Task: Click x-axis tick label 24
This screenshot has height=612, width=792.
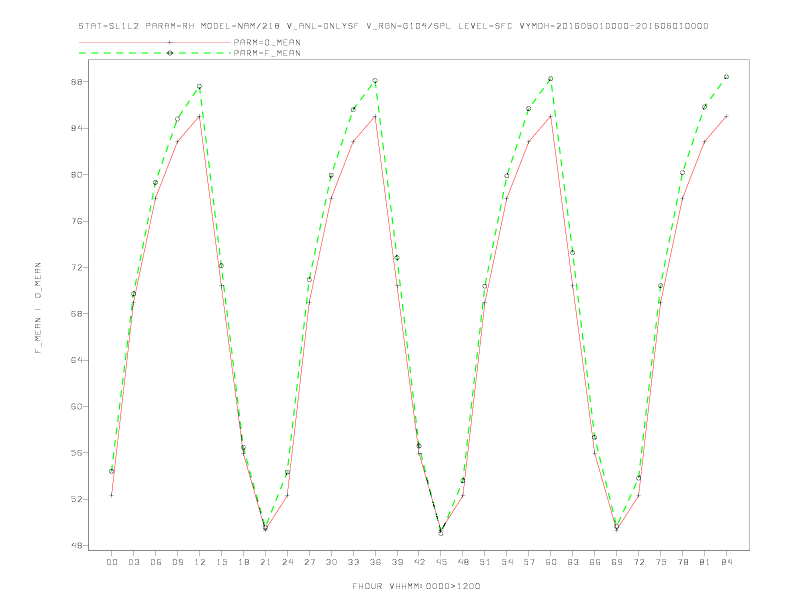Action: tap(287, 562)
